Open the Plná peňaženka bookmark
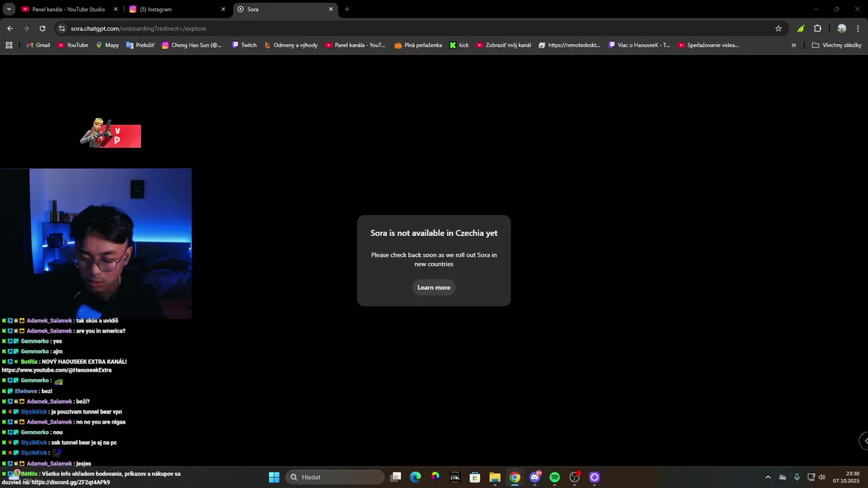This screenshot has height=488, width=868. (418, 45)
